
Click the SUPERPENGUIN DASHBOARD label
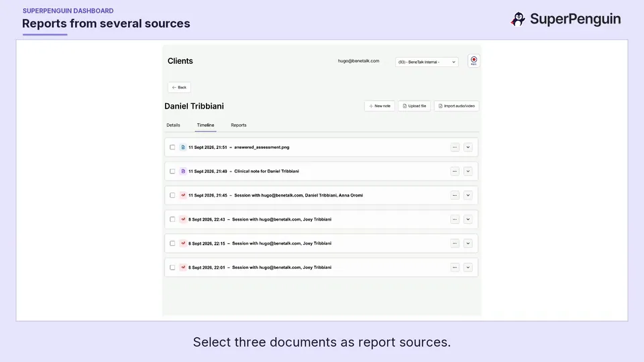[x=68, y=11]
